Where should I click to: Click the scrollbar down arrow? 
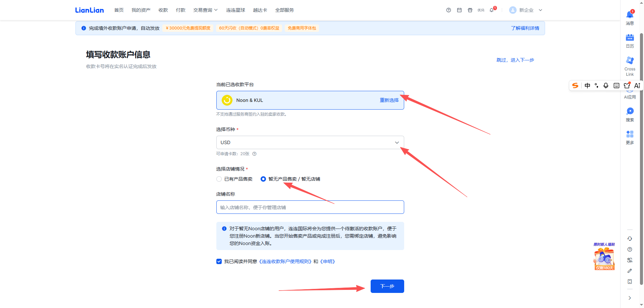tap(641, 305)
